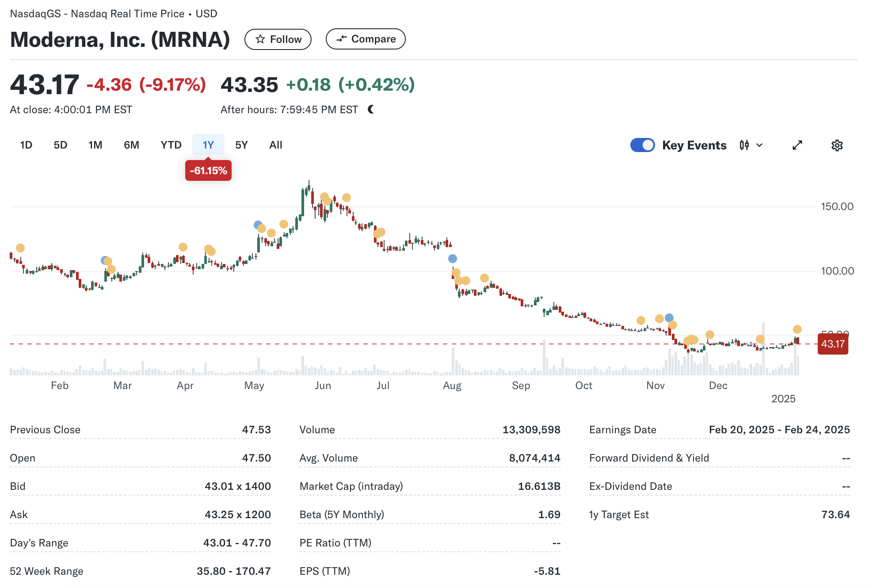Click the Follow button
869x588 pixels.
(x=278, y=39)
